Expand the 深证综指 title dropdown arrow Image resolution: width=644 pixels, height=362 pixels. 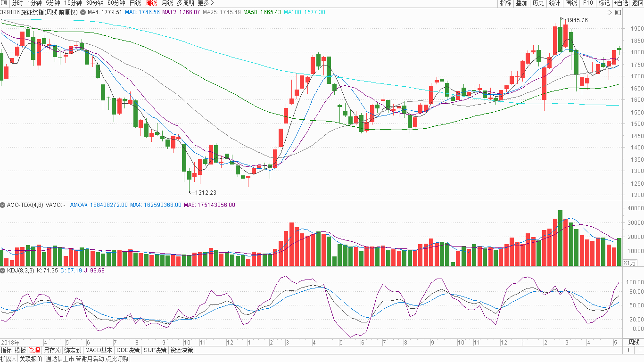tap(83, 12)
